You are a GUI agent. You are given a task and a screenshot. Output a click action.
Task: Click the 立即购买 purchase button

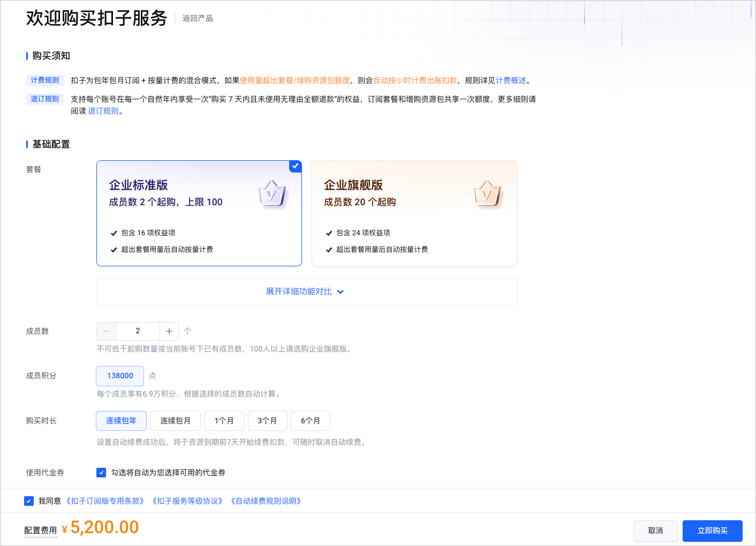click(x=712, y=530)
